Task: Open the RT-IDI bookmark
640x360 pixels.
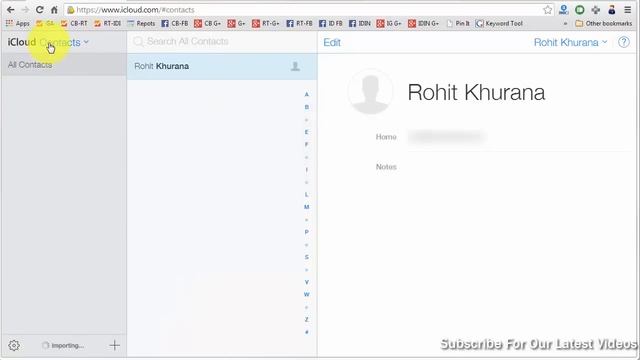Action: (x=107, y=24)
